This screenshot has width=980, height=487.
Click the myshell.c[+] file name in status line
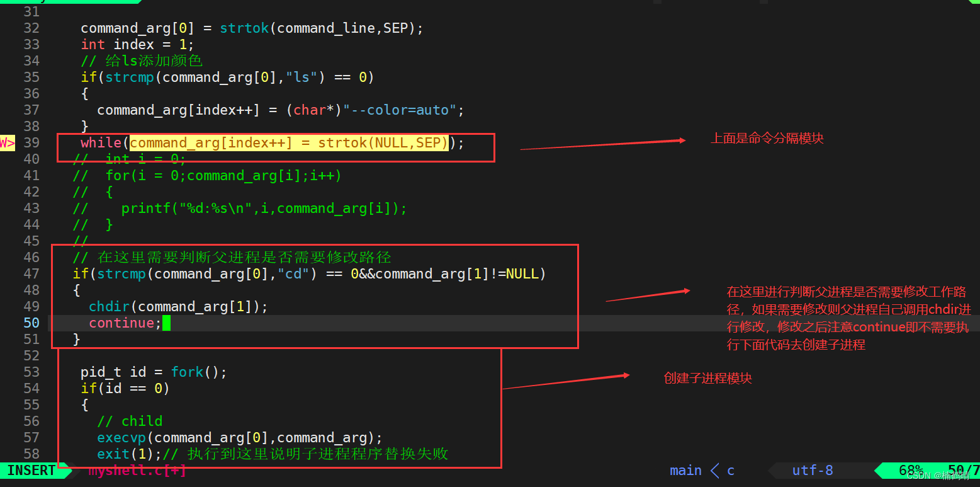(137, 471)
